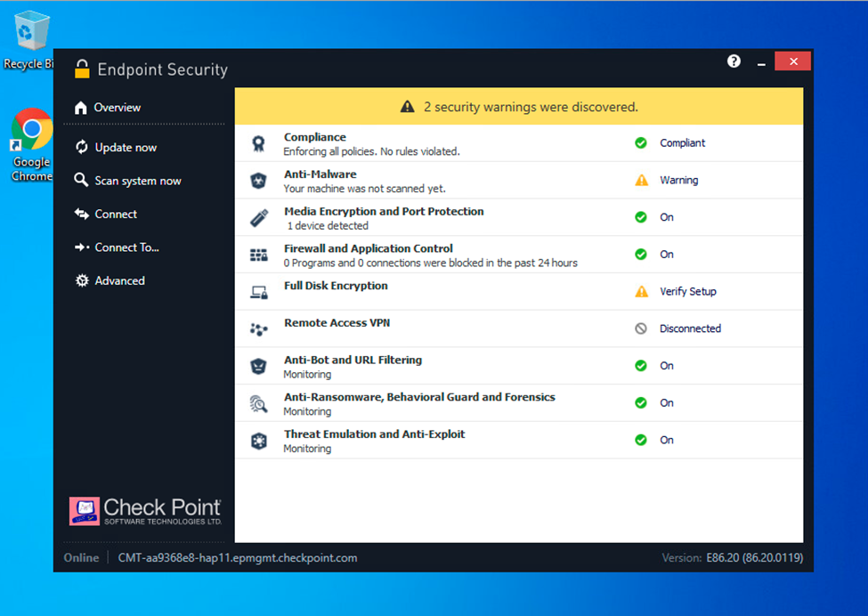
Task: Open Threat Emulation and Anti-Exploit title
Action: [374, 434]
